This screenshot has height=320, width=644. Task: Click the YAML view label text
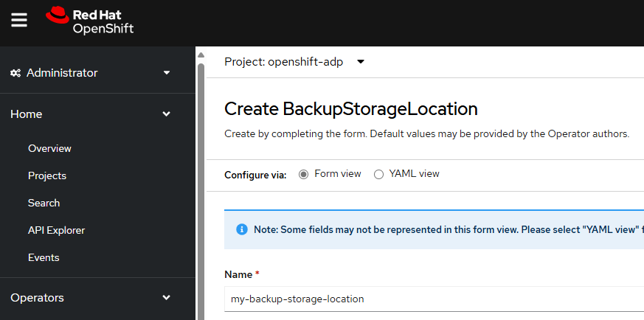coord(415,174)
